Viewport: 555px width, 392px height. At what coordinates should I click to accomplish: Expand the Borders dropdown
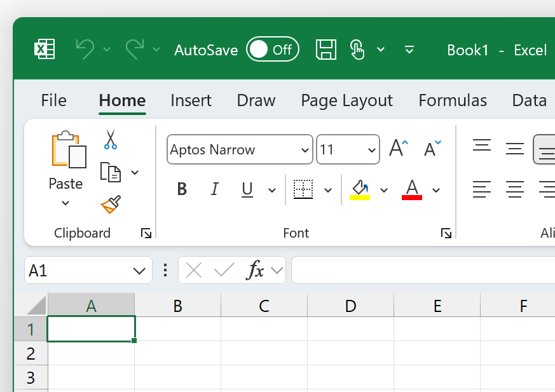coord(327,190)
